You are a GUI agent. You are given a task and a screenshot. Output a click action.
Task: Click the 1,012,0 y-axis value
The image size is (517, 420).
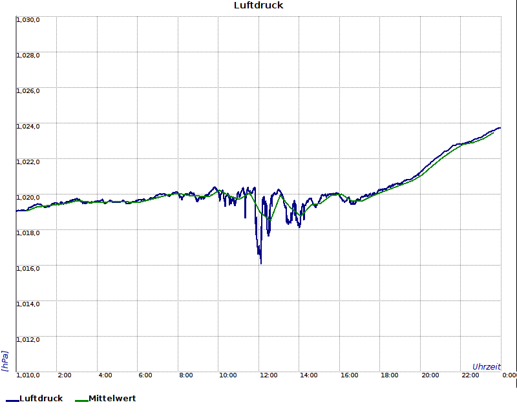(x=28, y=340)
